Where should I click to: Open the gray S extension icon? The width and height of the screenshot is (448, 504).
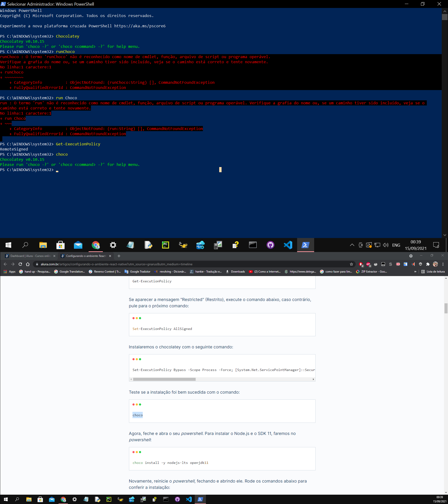click(391, 264)
